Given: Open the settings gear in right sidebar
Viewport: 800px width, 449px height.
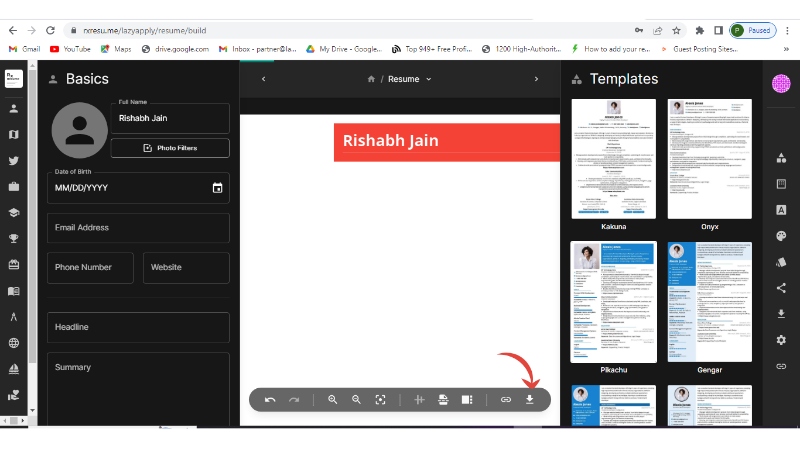Looking at the screenshot, I should click(x=781, y=340).
